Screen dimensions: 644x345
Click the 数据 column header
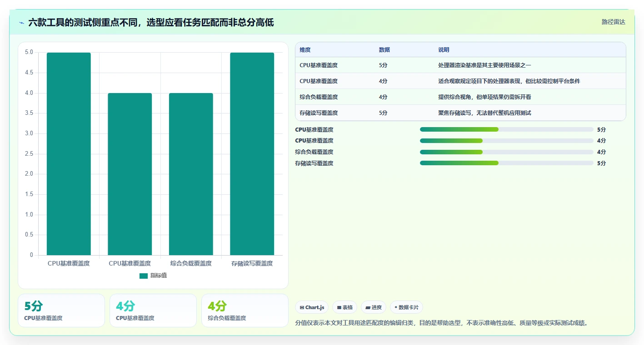click(384, 50)
